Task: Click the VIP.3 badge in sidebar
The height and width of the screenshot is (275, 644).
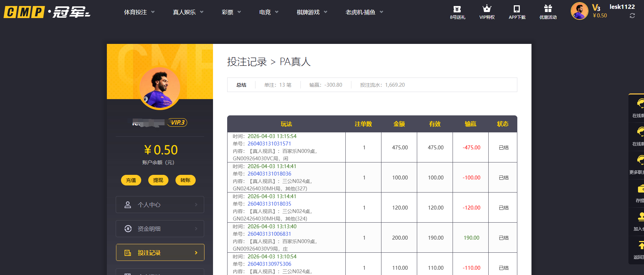Action: (178, 122)
